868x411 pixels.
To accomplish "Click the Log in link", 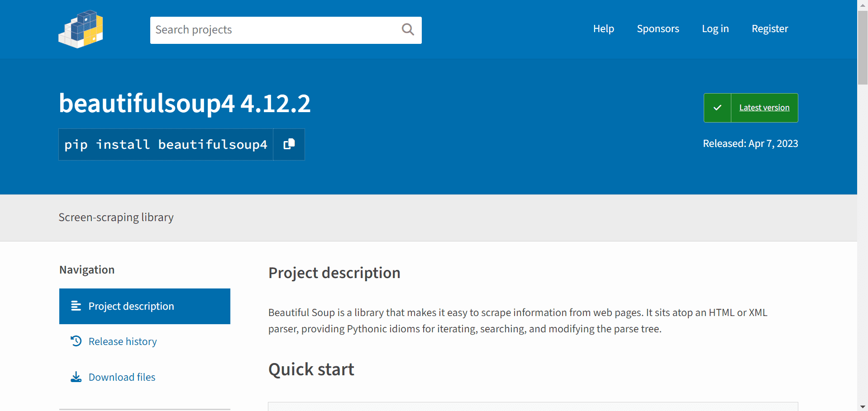I will tap(715, 28).
